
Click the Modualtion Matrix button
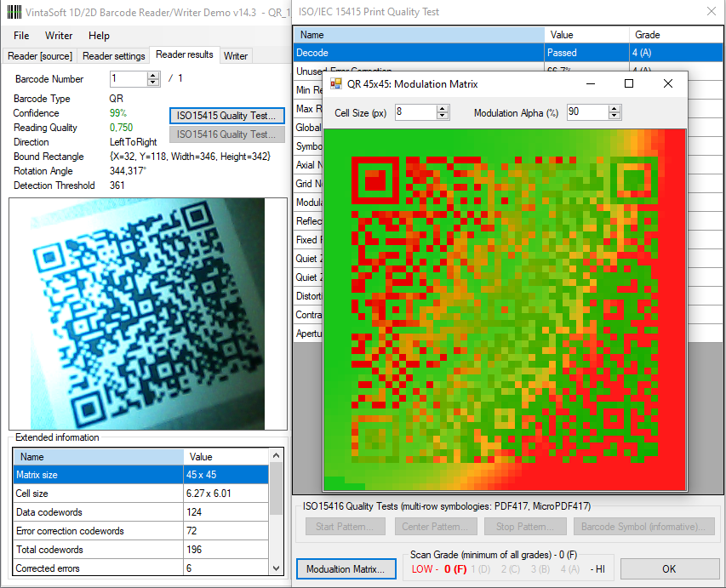pos(346,568)
